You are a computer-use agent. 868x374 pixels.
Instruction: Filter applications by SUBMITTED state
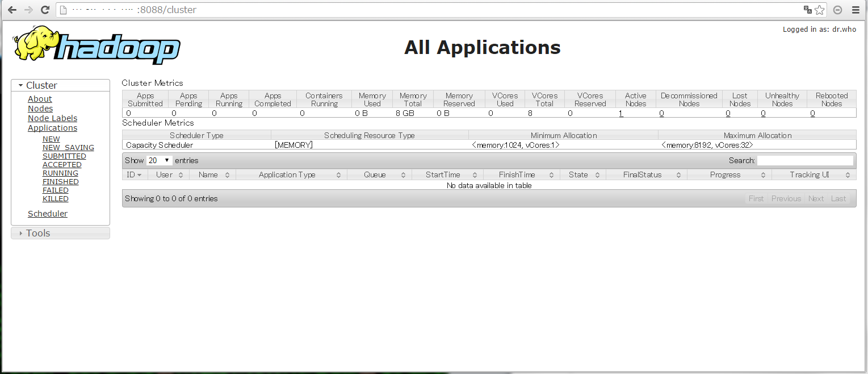point(64,156)
